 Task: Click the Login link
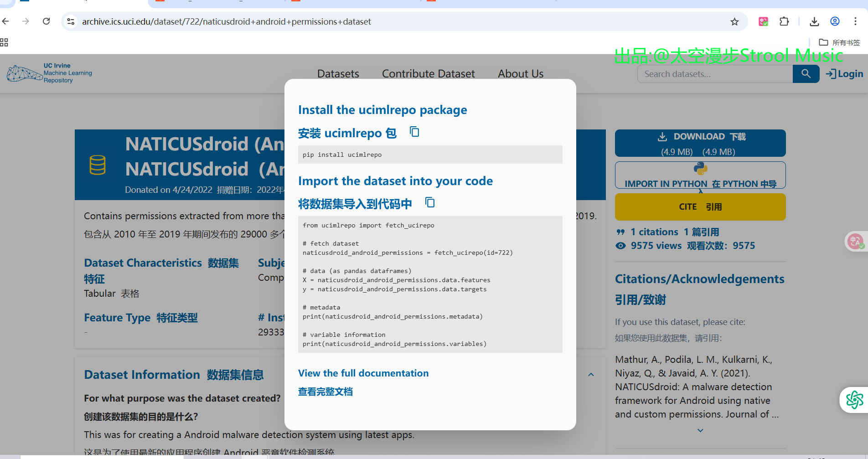coord(845,74)
